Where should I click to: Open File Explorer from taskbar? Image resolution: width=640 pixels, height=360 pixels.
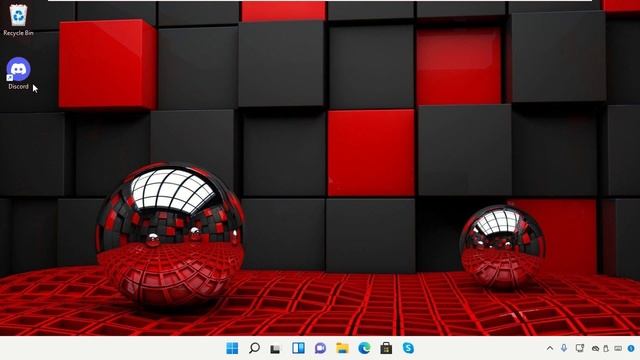coord(342,348)
